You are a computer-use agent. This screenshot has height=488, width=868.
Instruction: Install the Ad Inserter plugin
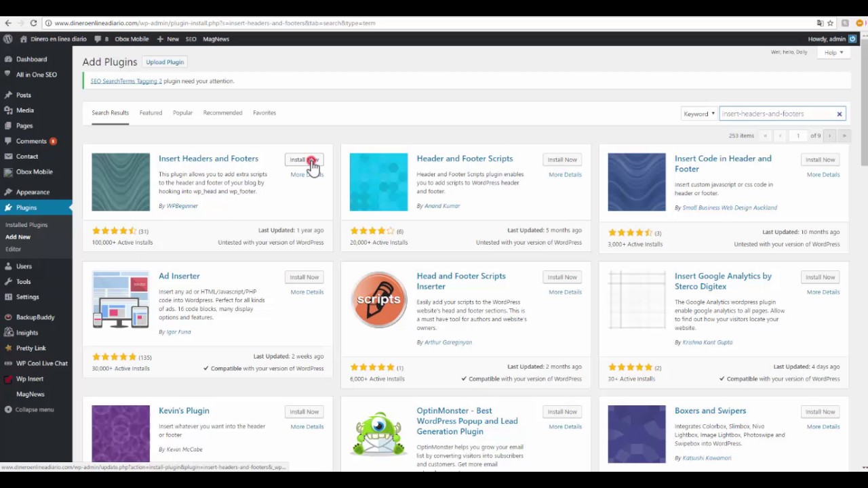[304, 277]
